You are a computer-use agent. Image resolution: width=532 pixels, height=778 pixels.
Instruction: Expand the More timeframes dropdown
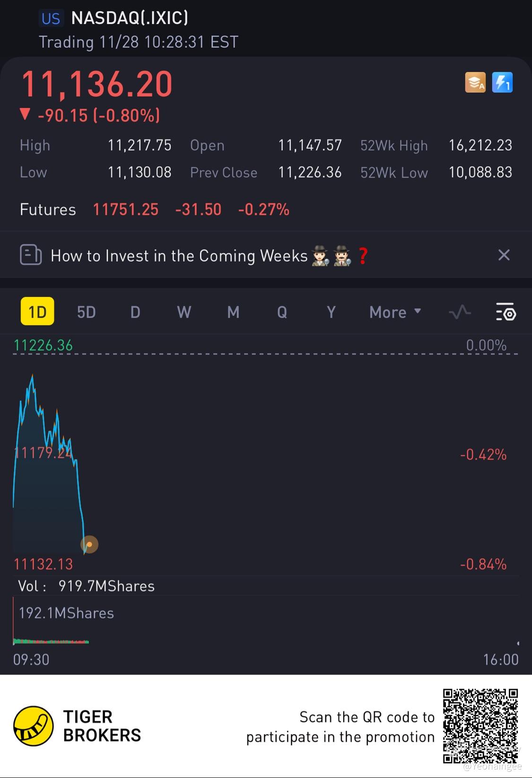tap(395, 312)
